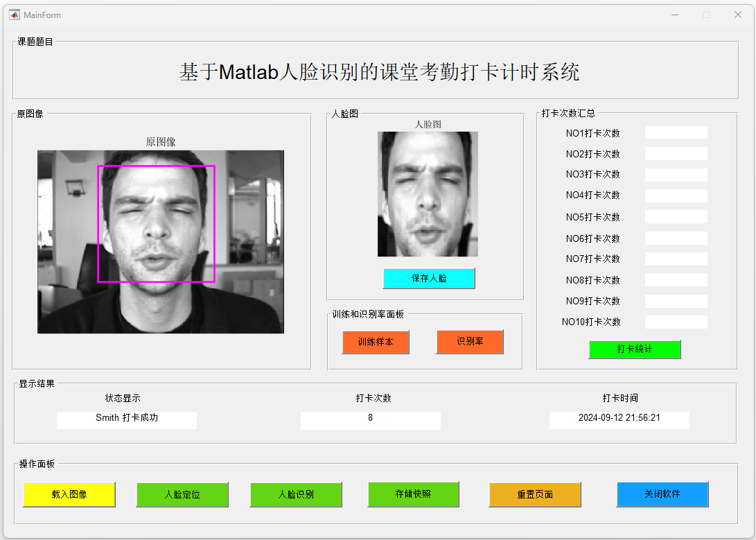Click the 显示结果 panel title
The width and height of the screenshot is (756, 540).
pyautogui.click(x=37, y=384)
